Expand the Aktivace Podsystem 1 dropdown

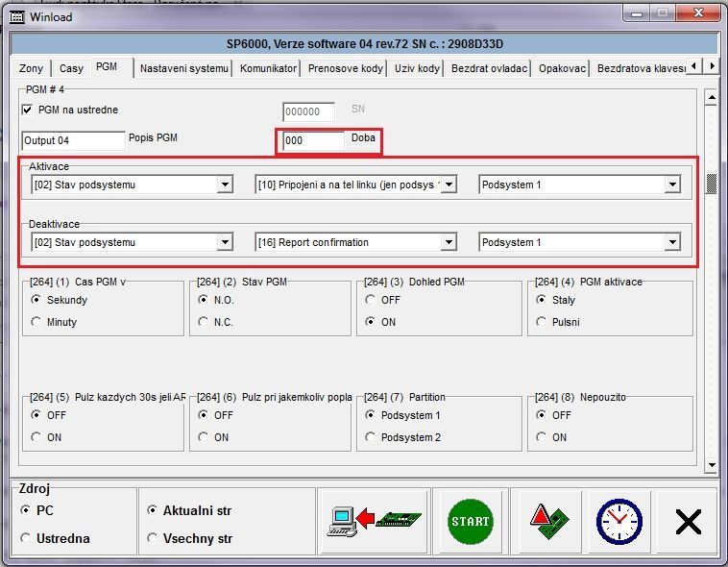671,185
